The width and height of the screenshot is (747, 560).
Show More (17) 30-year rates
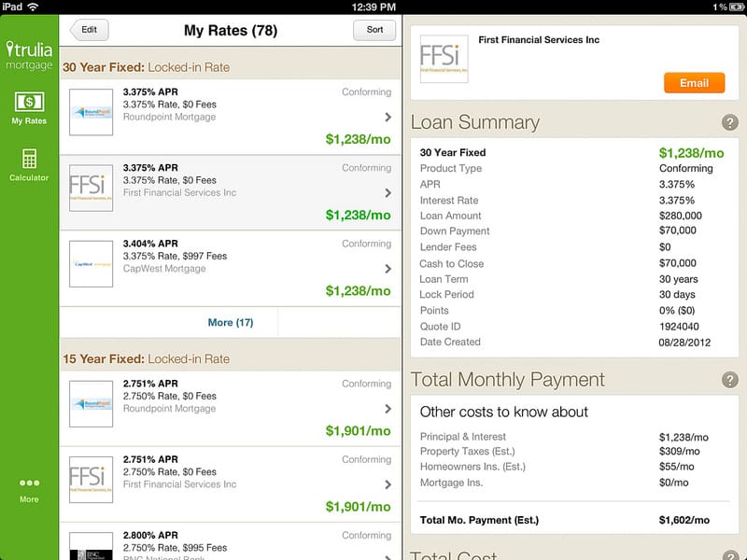230,322
